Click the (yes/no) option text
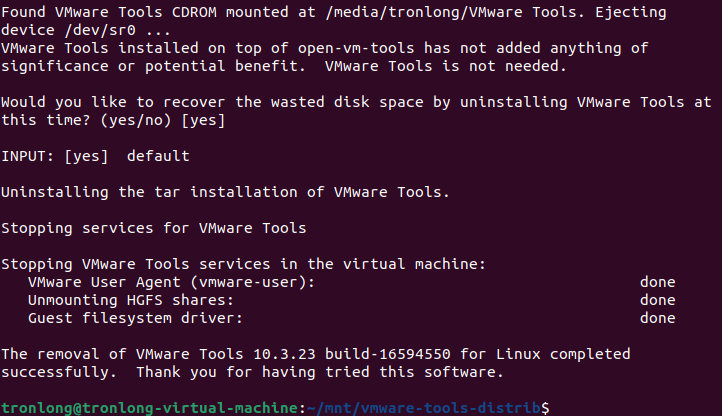 point(136,120)
